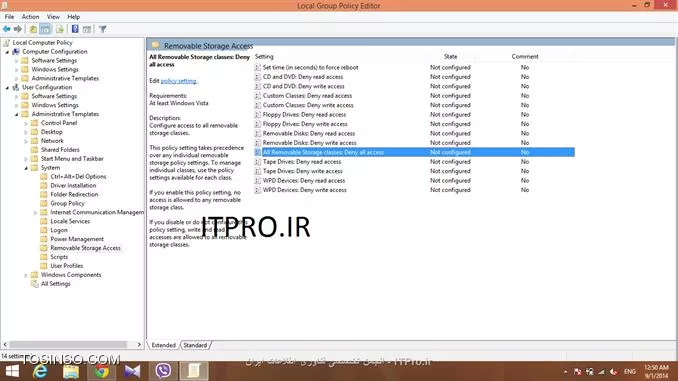Toggle the Show/Hide Action Pane icon
The height and width of the screenshot is (381, 678).
pyautogui.click(x=87, y=29)
